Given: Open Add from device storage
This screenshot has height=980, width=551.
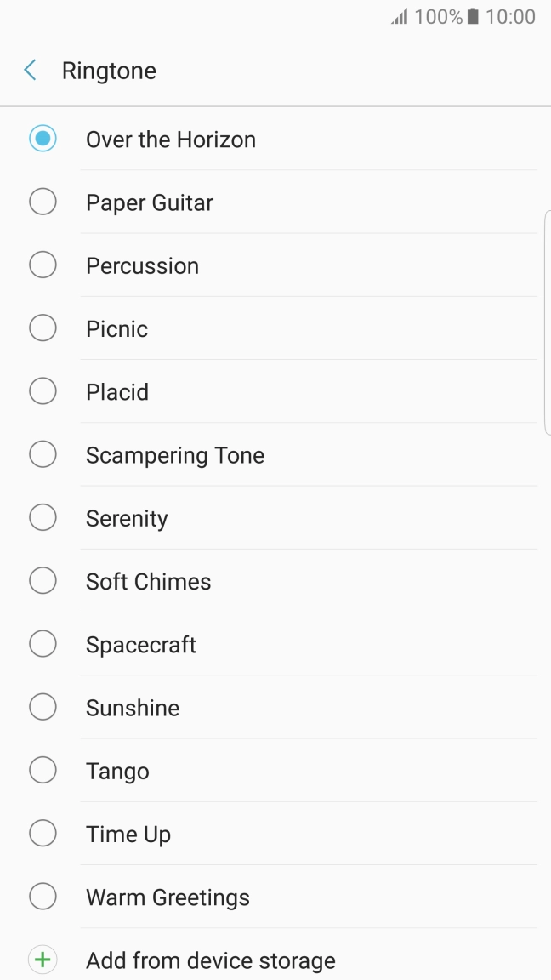Looking at the screenshot, I should click(x=210, y=960).
